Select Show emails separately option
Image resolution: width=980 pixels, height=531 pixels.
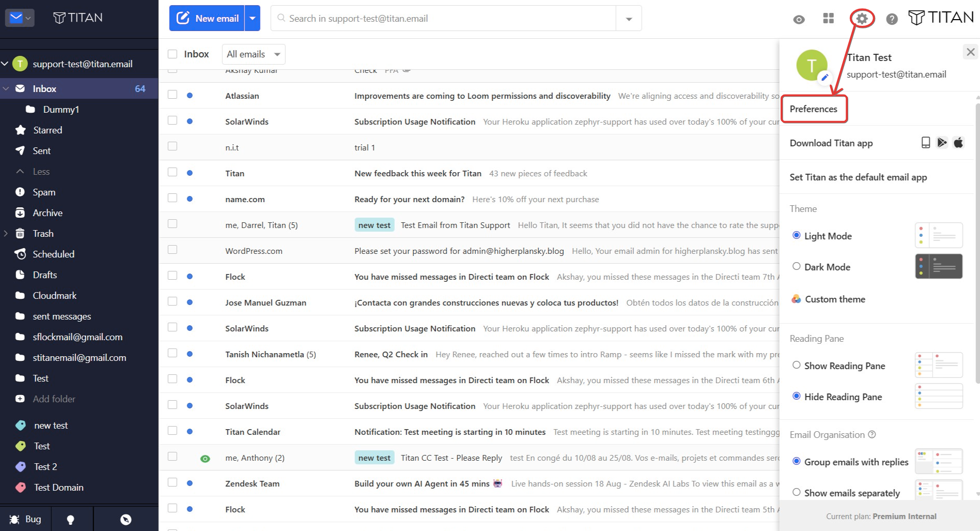click(797, 492)
